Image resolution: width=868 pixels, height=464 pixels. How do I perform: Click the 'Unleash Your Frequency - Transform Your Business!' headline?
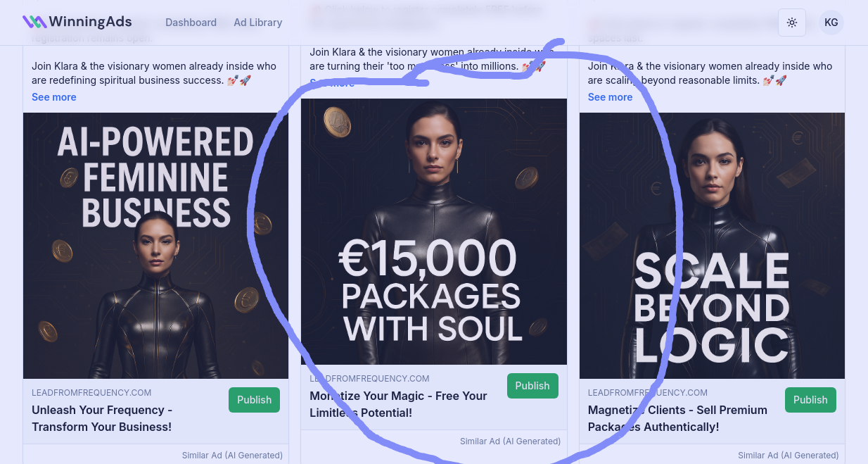point(102,418)
